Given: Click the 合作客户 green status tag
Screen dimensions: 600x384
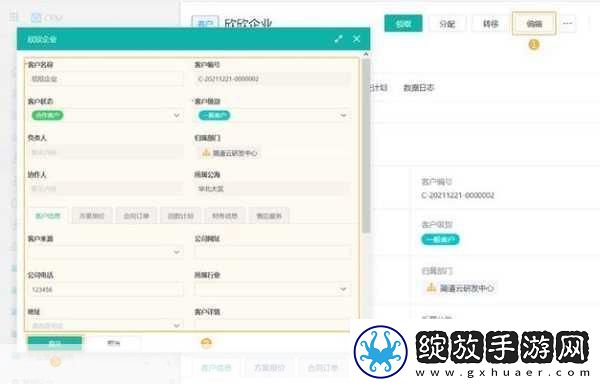Looking at the screenshot, I should (48, 115).
